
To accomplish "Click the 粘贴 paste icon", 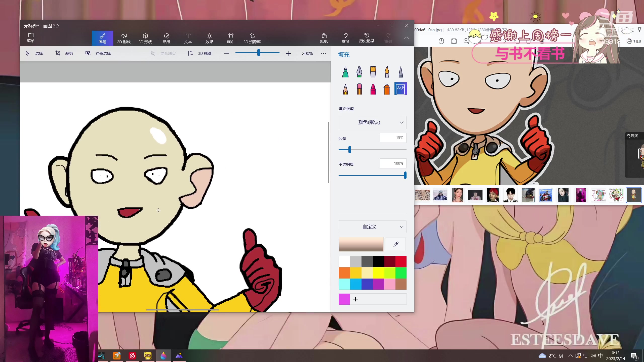I will (324, 38).
